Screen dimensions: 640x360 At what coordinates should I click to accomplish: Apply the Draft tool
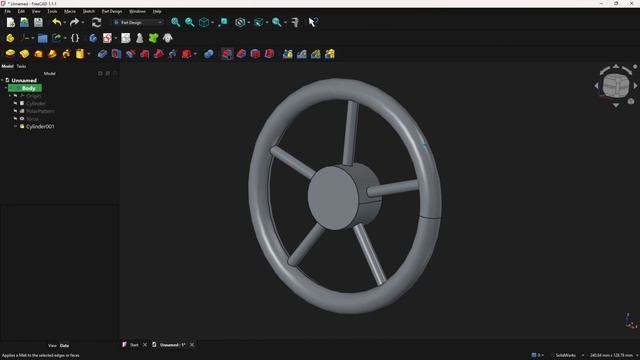click(x=255, y=54)
